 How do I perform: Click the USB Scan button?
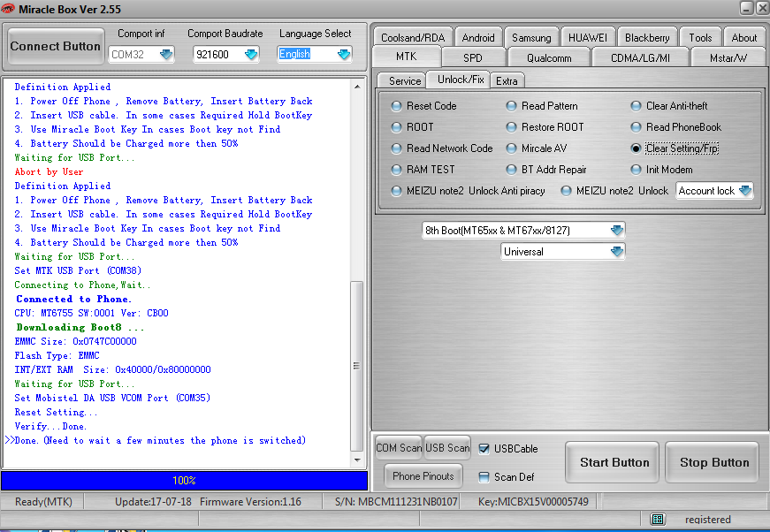click(447, 447)
